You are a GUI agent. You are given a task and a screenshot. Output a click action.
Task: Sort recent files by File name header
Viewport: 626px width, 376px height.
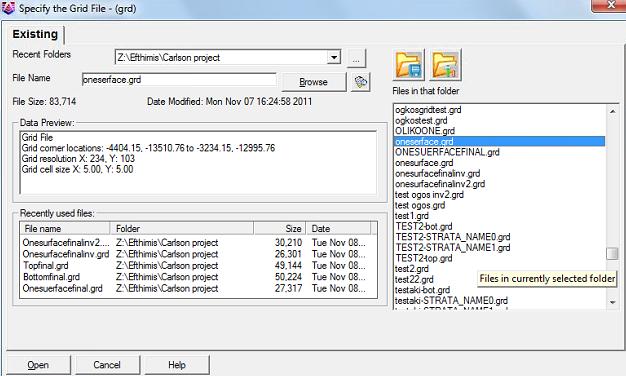(65, 229)
